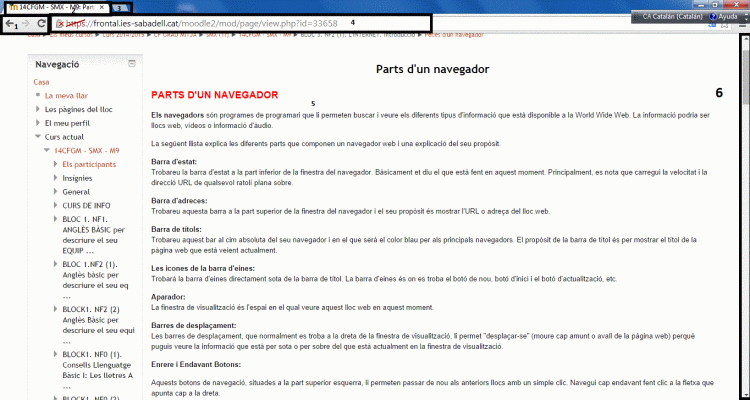Expand BLOCK1. NF0 (1) arrow
This screenshot has height=400, width=750.
[55, 355]
